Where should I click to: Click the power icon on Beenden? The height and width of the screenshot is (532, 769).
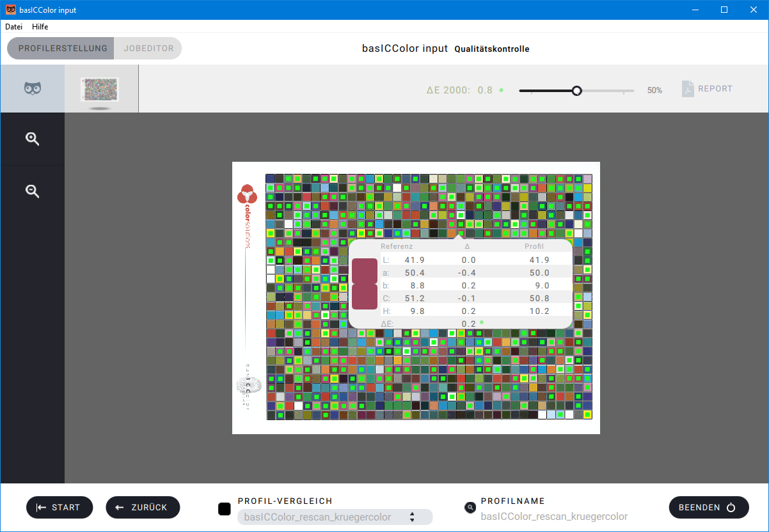tap(731, 508)
